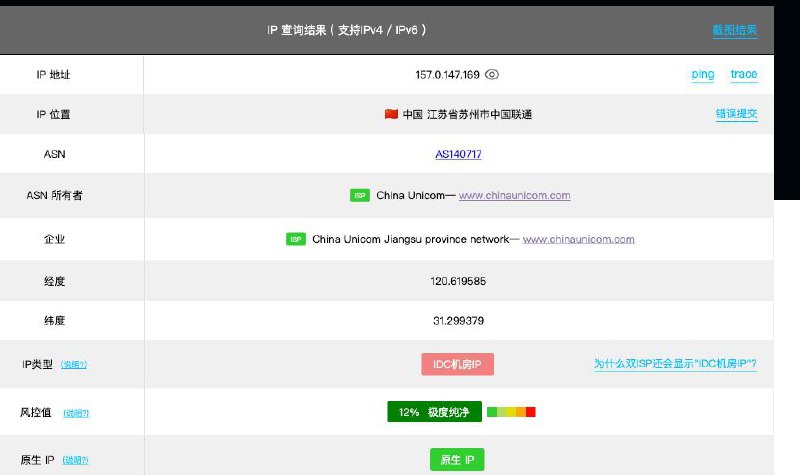Open the trace link
Viewport: 800px width, 475px height.
(743, 74)
